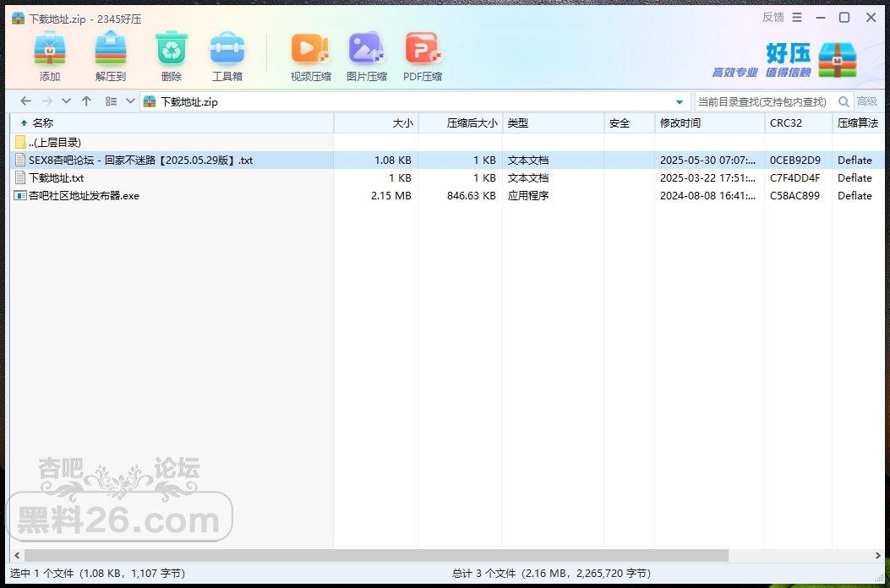Image resolution: width=890 pixels, height=588 pixels.
Task: Click the parent folder icon ..(上层目录)
Action: [x=20, y=143]
